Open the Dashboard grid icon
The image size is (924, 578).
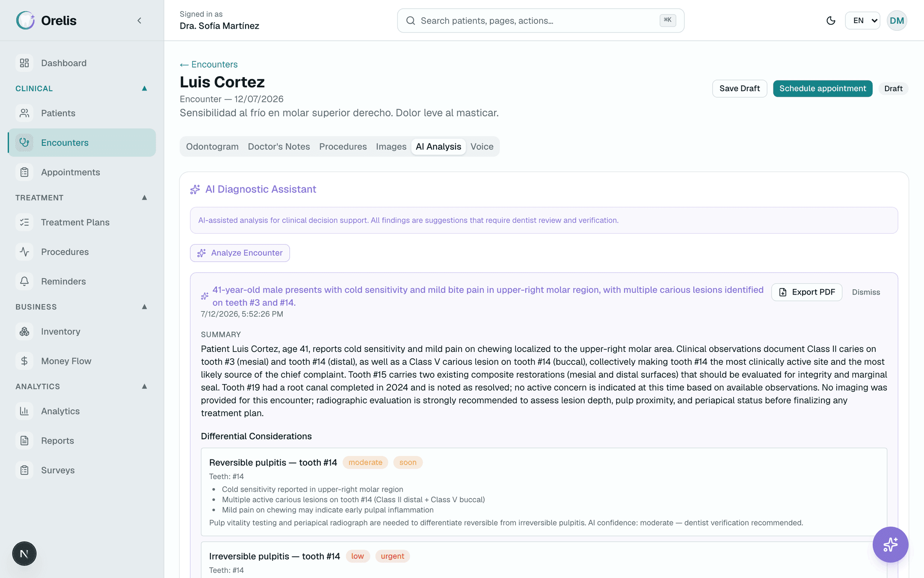point(24,63)
